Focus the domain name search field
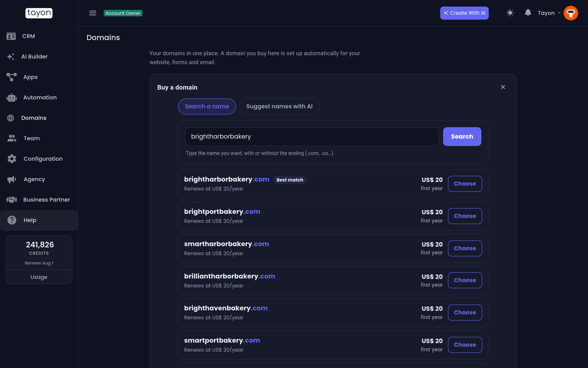The image size is (588, 368). pyautogui.click(x=312, y=137)
